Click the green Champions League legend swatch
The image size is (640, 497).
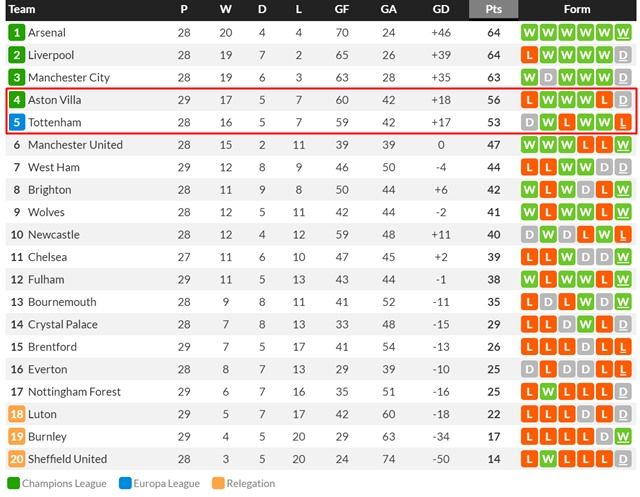[x=13, y=484]
